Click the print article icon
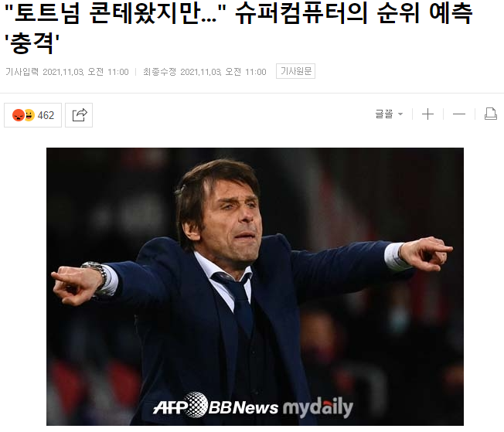The width and height of the screenshot is (504, 432). tap(491, 114)
